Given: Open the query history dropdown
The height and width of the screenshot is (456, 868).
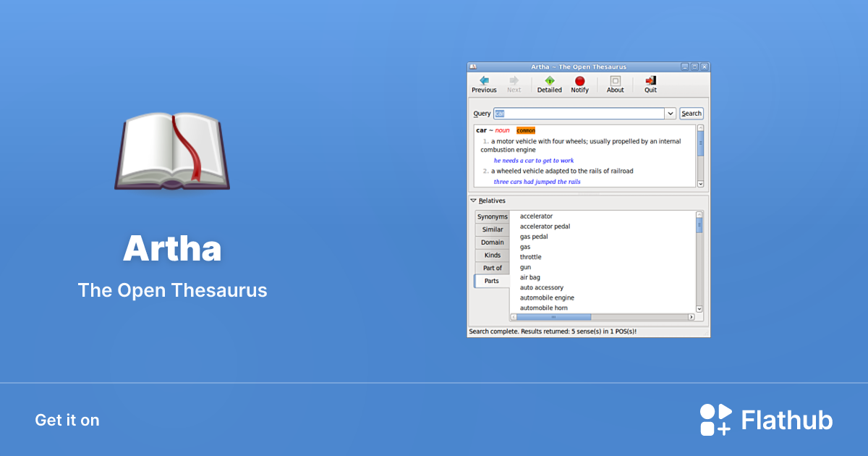Looking at the screenshot, I should coord(671,113).
